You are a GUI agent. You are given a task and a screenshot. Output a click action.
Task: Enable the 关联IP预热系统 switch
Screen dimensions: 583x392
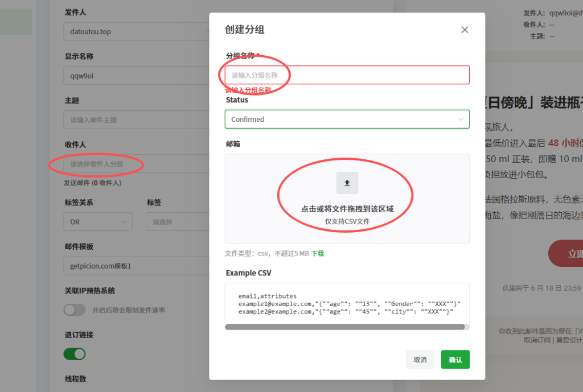pos(74,310)
